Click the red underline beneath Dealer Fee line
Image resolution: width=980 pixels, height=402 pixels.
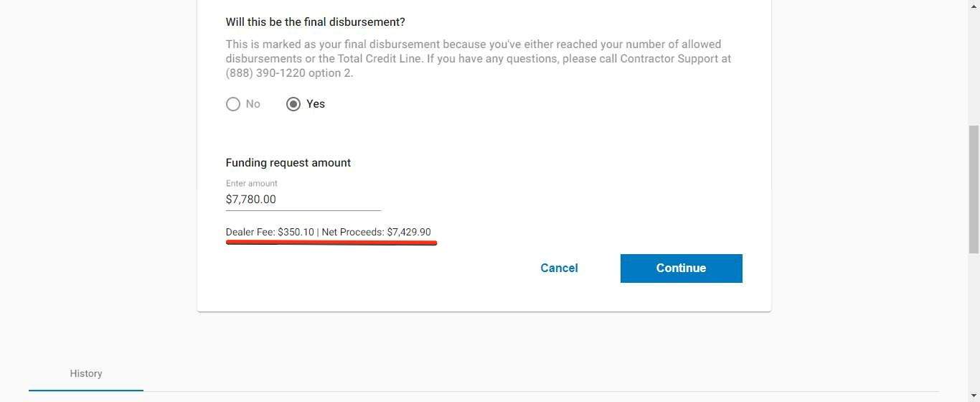coord(331,243)
